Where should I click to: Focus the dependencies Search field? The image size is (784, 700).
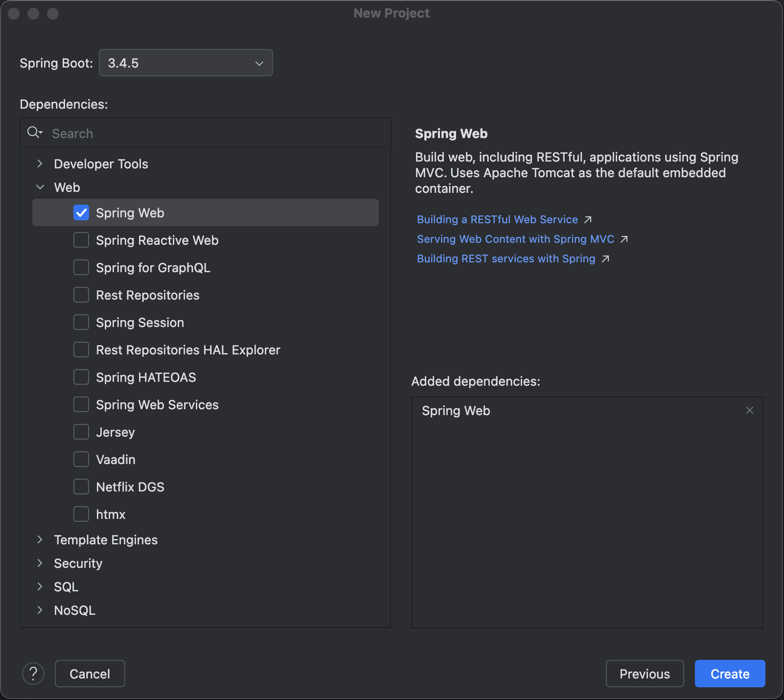pos(215,133)
